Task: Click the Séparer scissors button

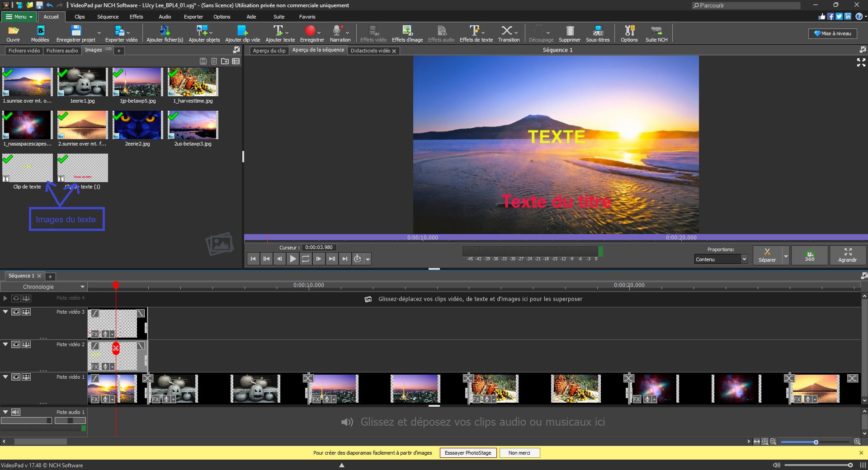Action: (x=767, y=255)
